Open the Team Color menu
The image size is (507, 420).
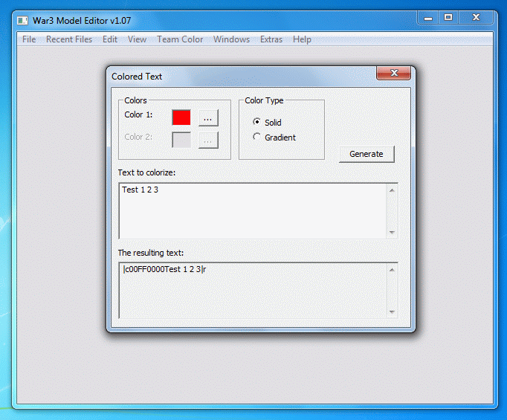click(180, 39)
